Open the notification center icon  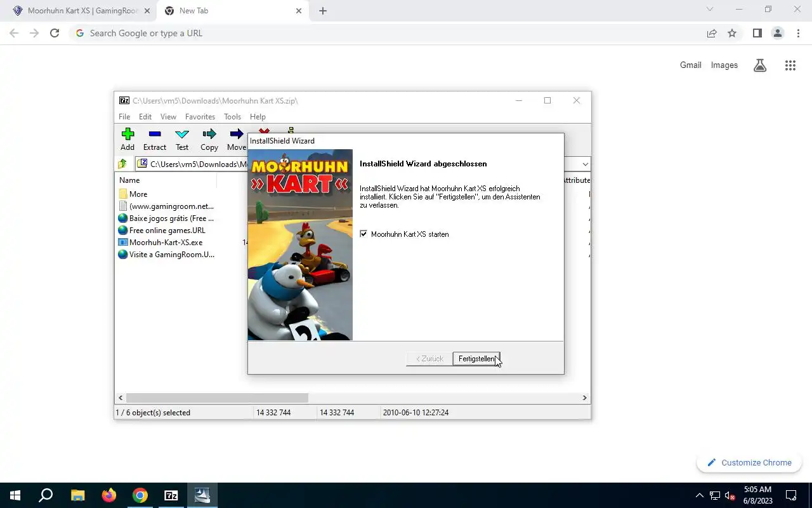tap(792, 495)
